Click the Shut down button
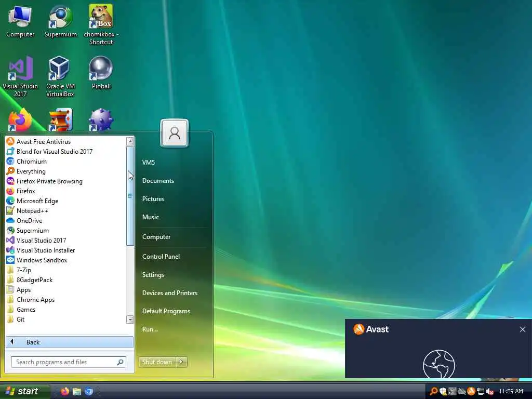The image size is (532, 399). (157, 362)
